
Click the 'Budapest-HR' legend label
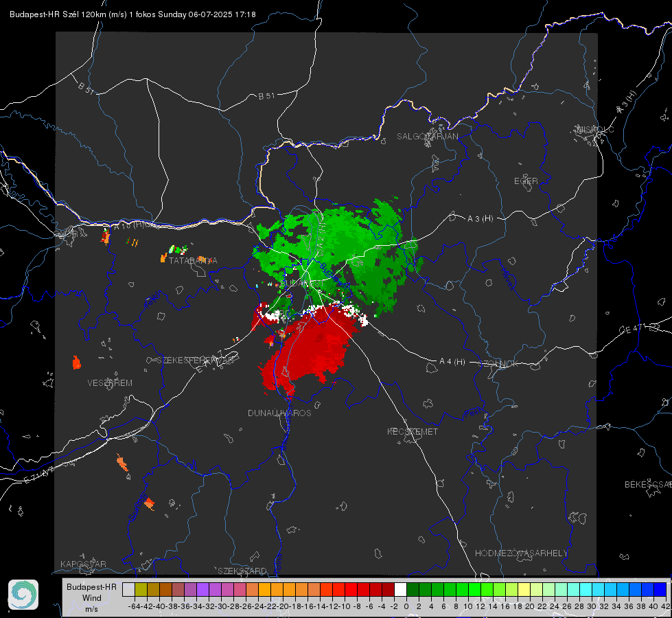pyautogui.click(x=91, y=586)
